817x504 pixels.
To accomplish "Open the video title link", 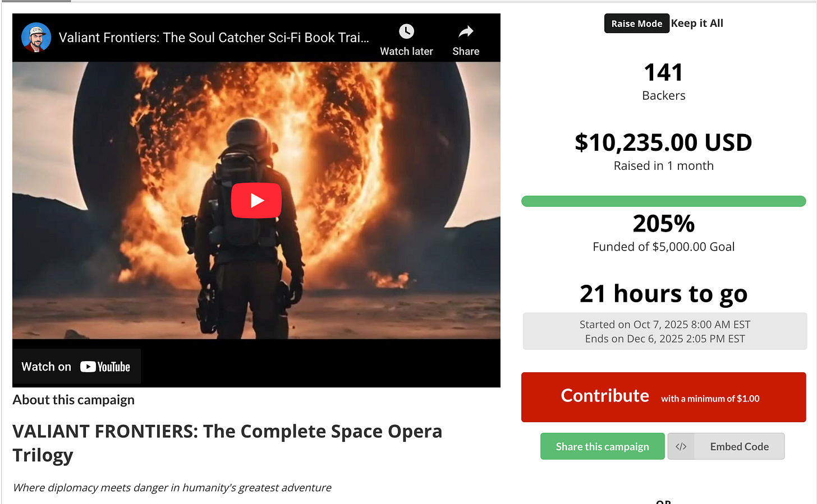I will point(214,38).
